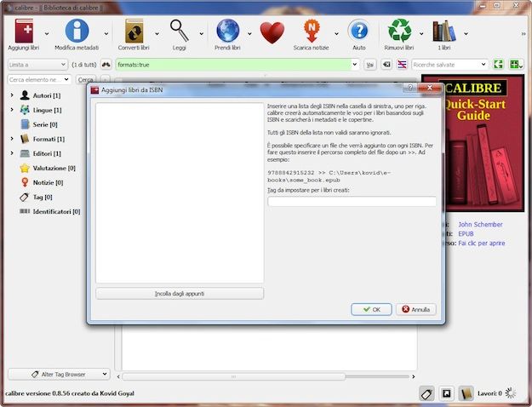Toggle book details icon in status bar

[x=466, y=393]
